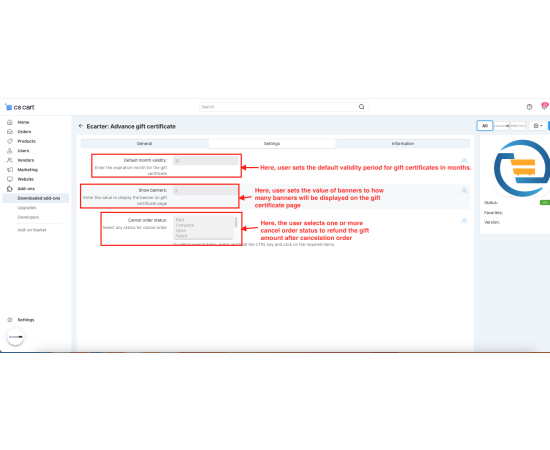Open the Vendors section icon

click(10, 160)
